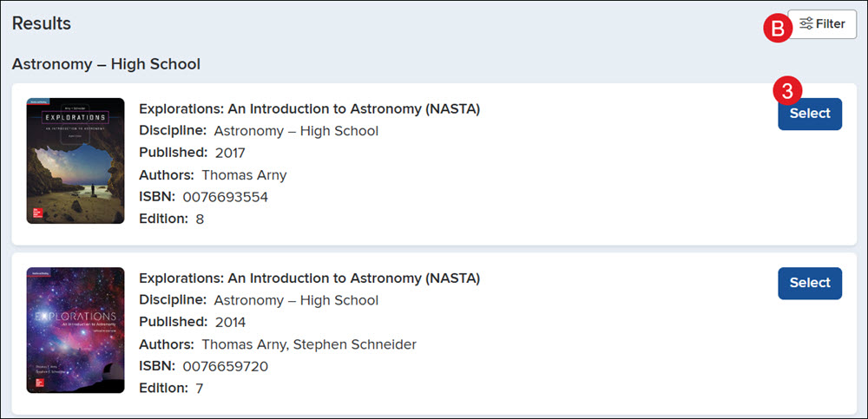Click the purple nebula book cover thumbnail

[76, 331]
